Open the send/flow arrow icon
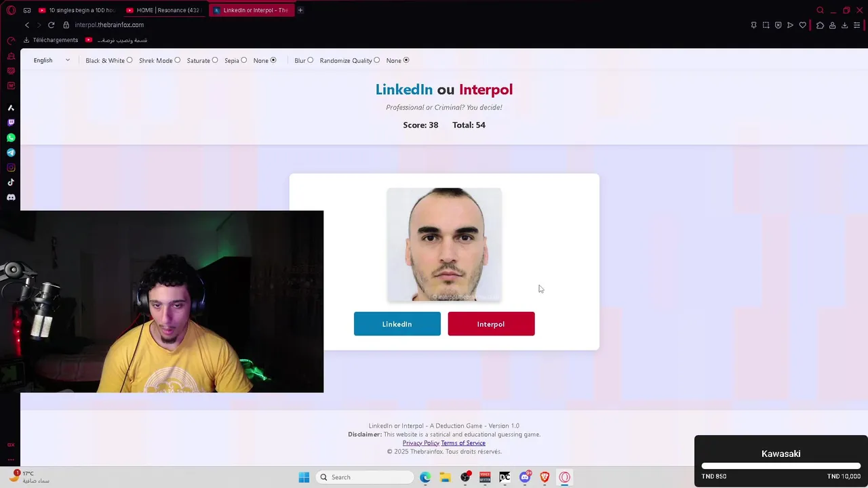This screenshot has width=868, height=488. pyautogui.click(x=790, y=25)
